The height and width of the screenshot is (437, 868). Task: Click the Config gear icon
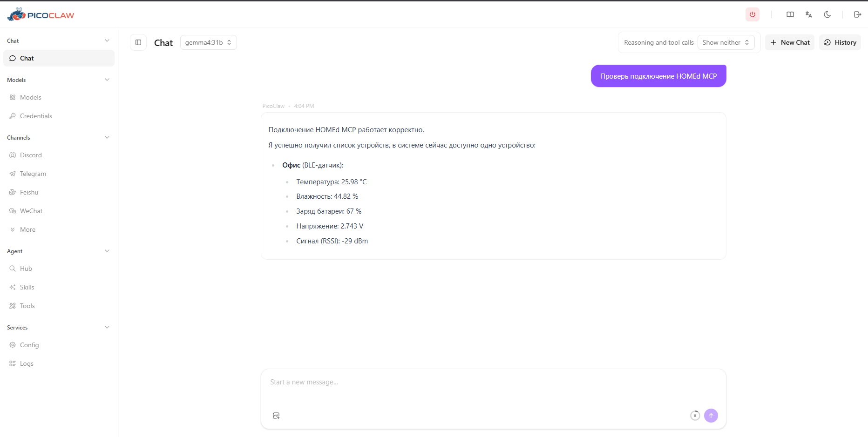click(13, 345)
